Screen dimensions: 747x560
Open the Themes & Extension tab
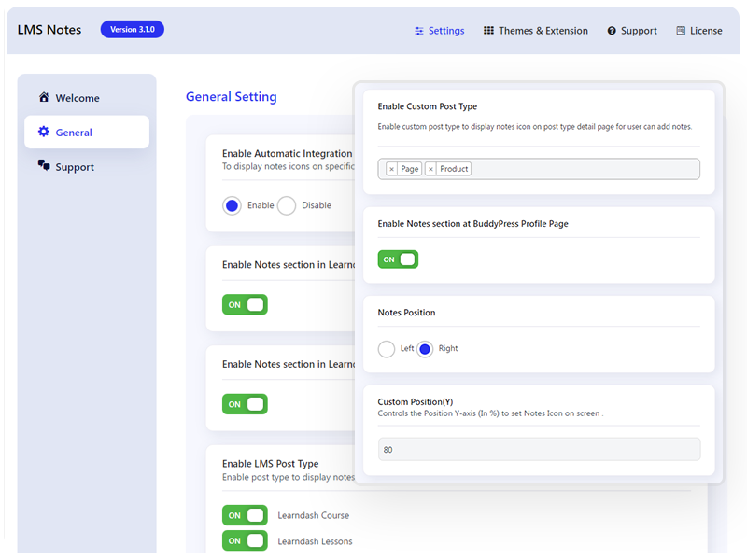pos(535,31)
